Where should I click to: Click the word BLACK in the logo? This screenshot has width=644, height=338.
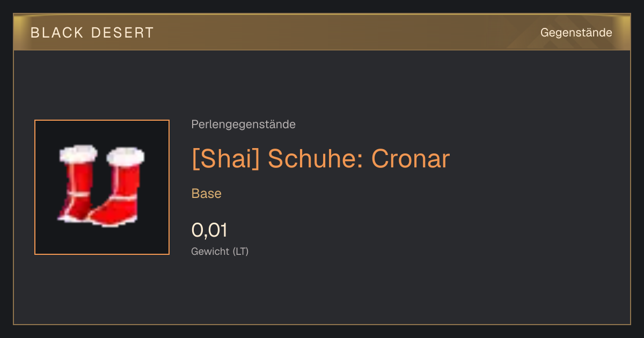click(57, 33)
